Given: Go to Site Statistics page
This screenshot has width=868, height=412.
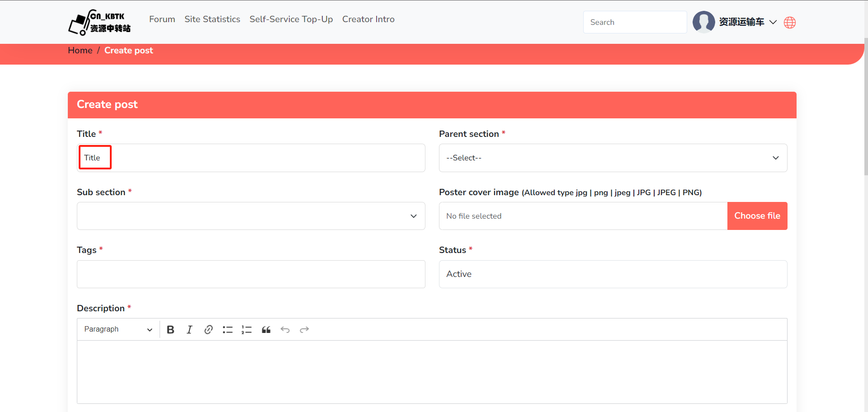Looking at the screenshot, I should [212, 19].
